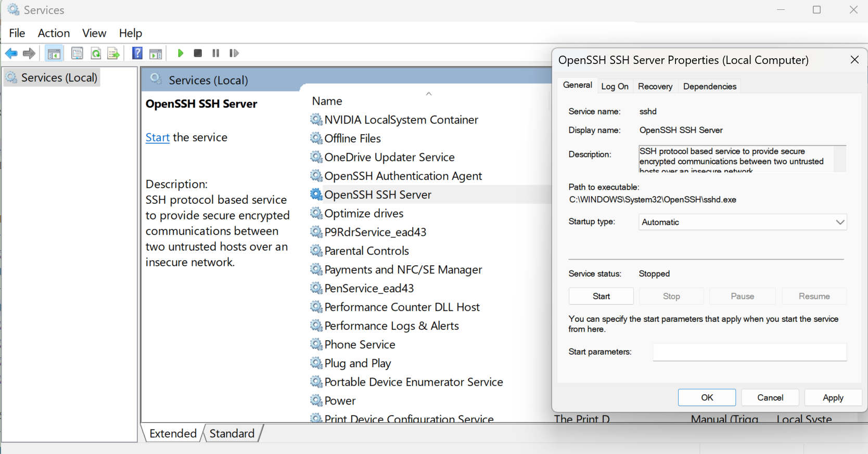Open the File menu
The image size is (868, 454).
17,33
